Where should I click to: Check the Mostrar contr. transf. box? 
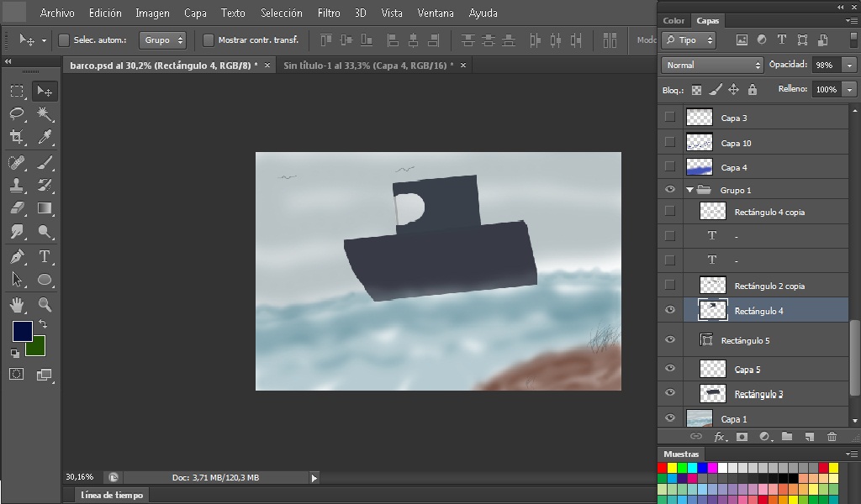tap(209, 40)
